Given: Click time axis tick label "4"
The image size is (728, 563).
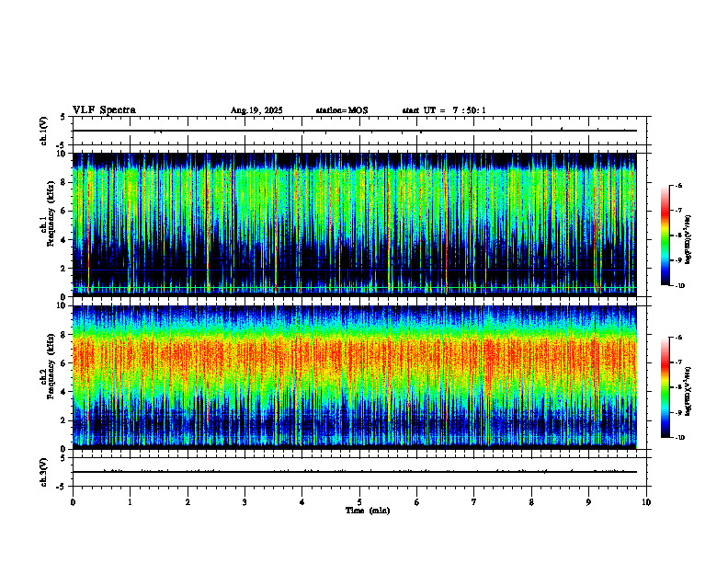Looking at the screenshot, I should click(x=301, y=502).
